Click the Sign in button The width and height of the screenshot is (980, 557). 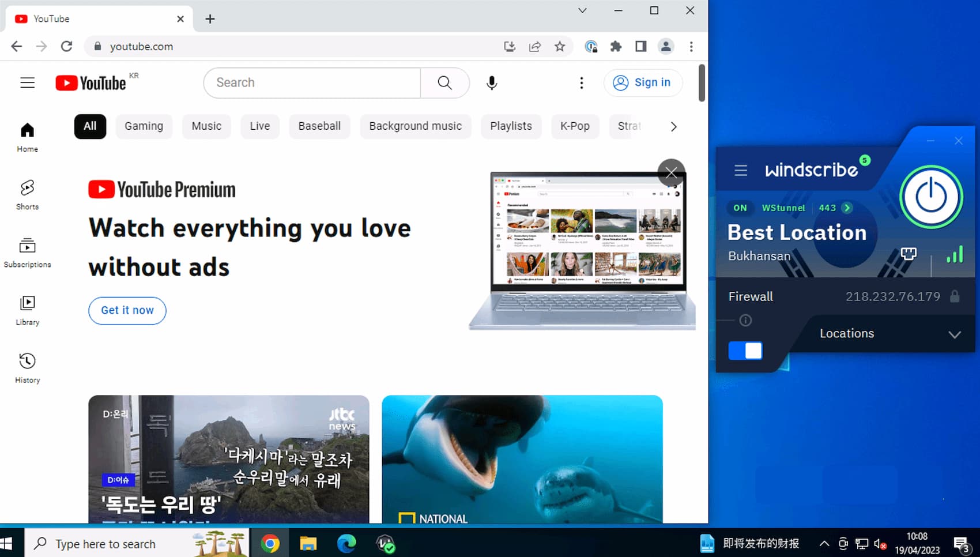[x=643, y=83]
